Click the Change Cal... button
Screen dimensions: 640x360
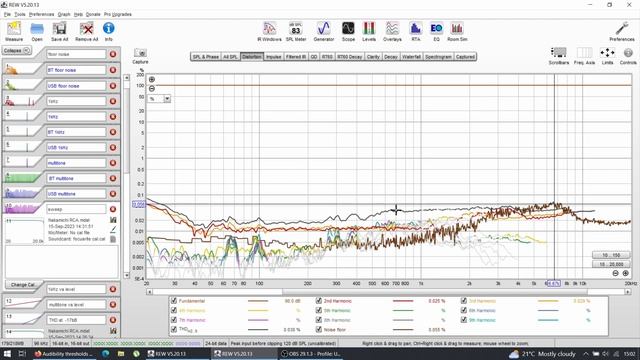pos(23,285)
